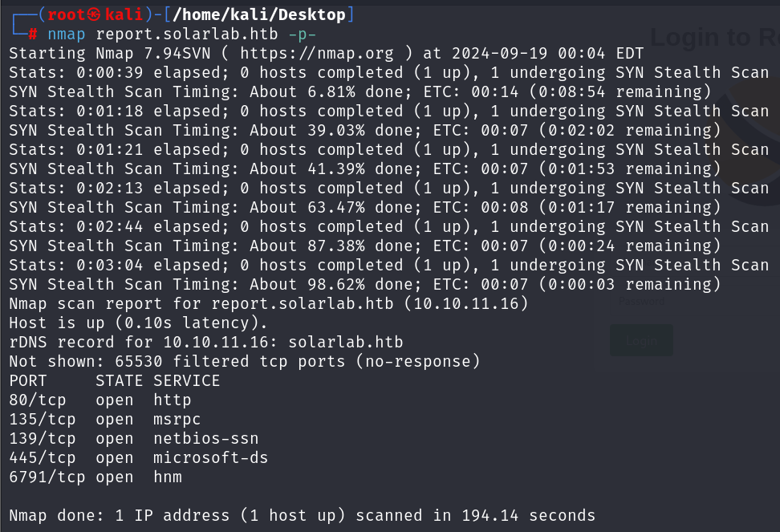Click the red root username in the prompt

(66, 14)
